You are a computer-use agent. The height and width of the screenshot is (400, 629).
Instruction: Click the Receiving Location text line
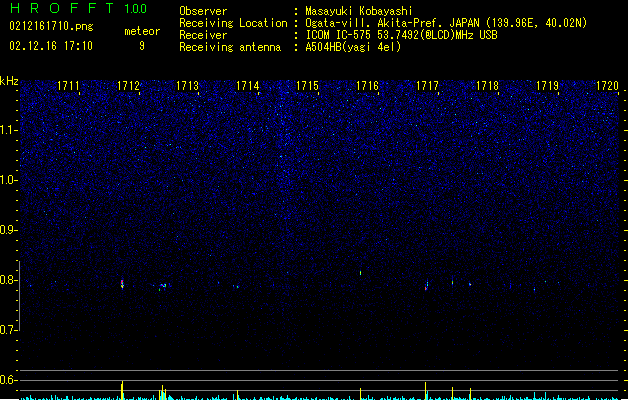383,23
